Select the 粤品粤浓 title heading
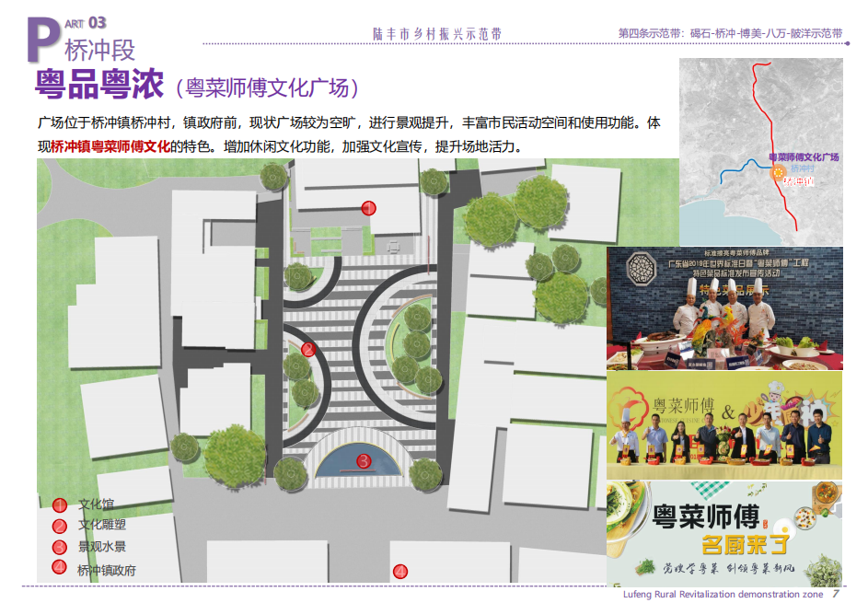The height and width of the screenshot is (603, 868). tap(98, 85)
